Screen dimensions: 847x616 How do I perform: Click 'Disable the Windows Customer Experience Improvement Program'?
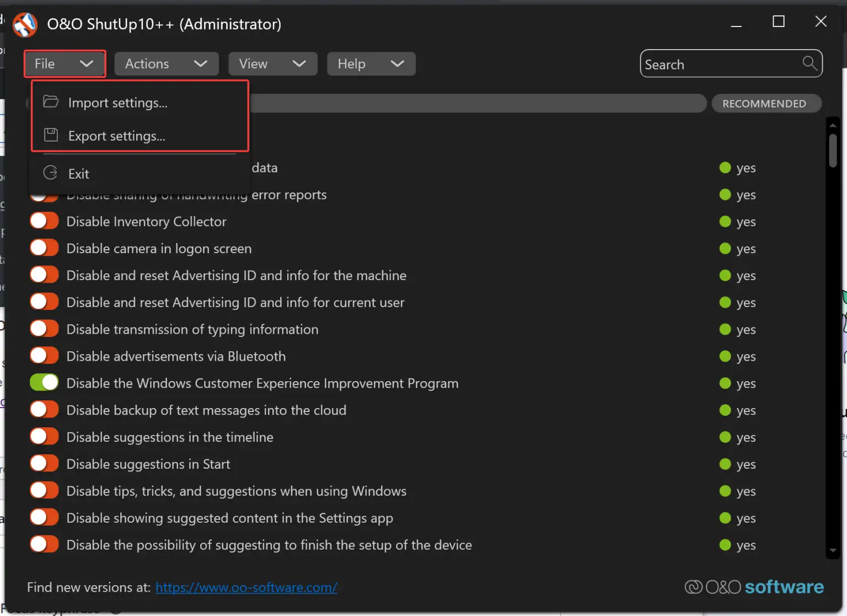pos(262,383)
